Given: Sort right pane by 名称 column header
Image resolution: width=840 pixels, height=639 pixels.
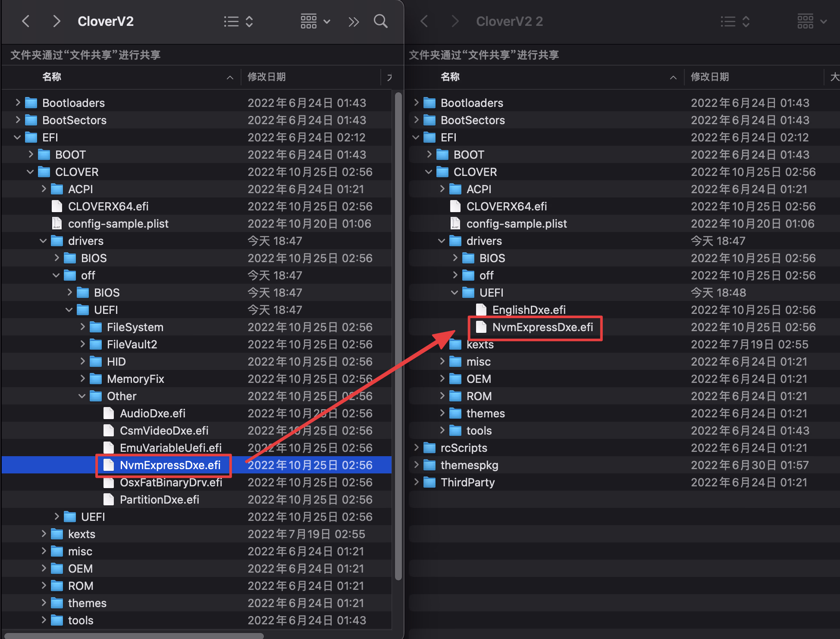Looking at the screenshot, I should [x=450, y=77].
